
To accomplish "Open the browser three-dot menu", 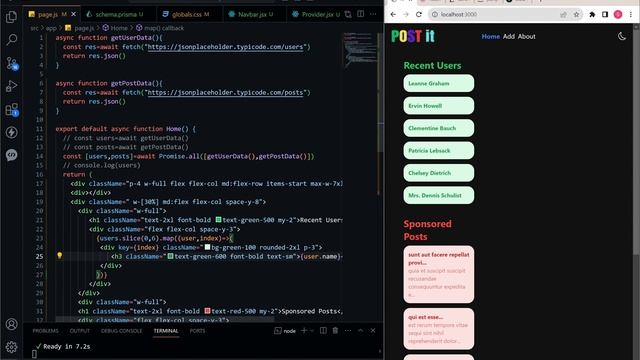I will pyautogui.click(x=631, y=14).
